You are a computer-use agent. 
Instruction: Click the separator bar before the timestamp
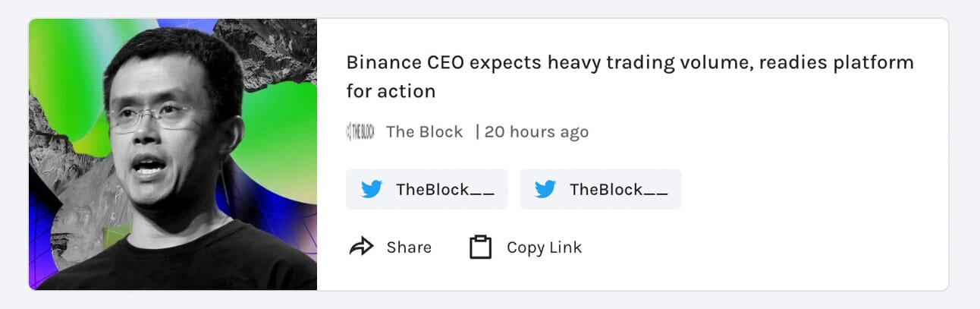click(x=477, y=131)
